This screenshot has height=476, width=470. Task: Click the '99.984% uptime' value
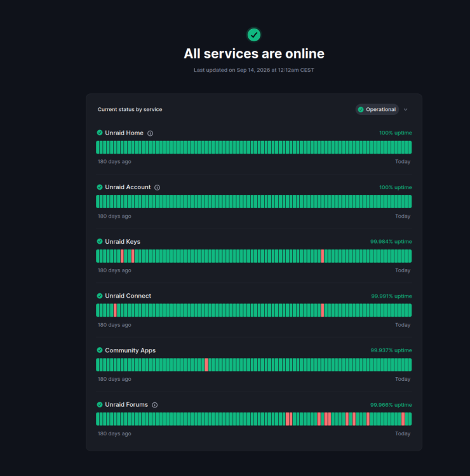[391, 242]
